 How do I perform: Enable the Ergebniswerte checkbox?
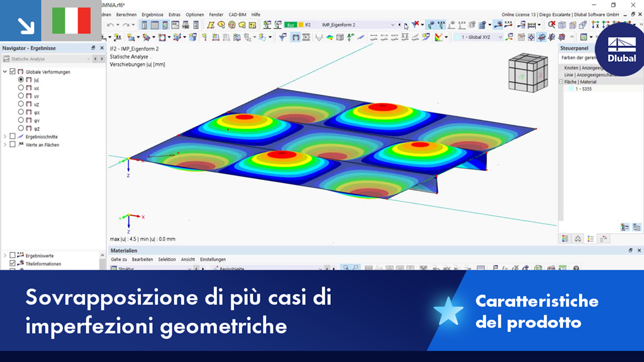14,255
